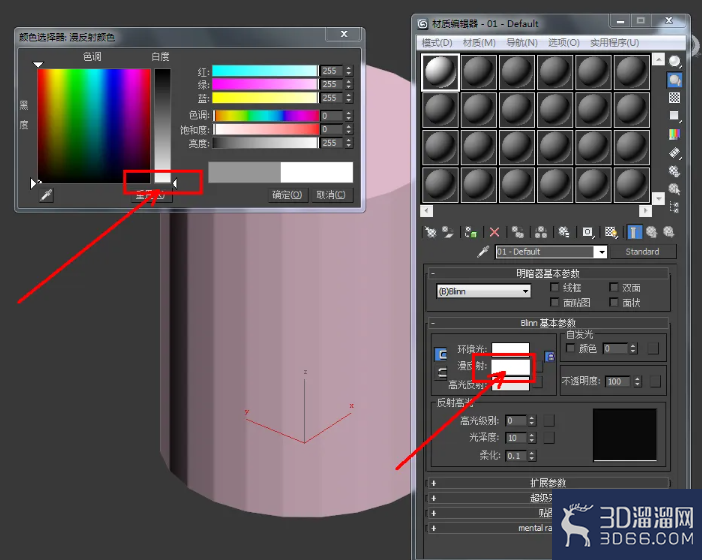Screen dimensions: 702x560
Task: Toggle ambient-diffuse color lock button
Action: coord(441,354)
